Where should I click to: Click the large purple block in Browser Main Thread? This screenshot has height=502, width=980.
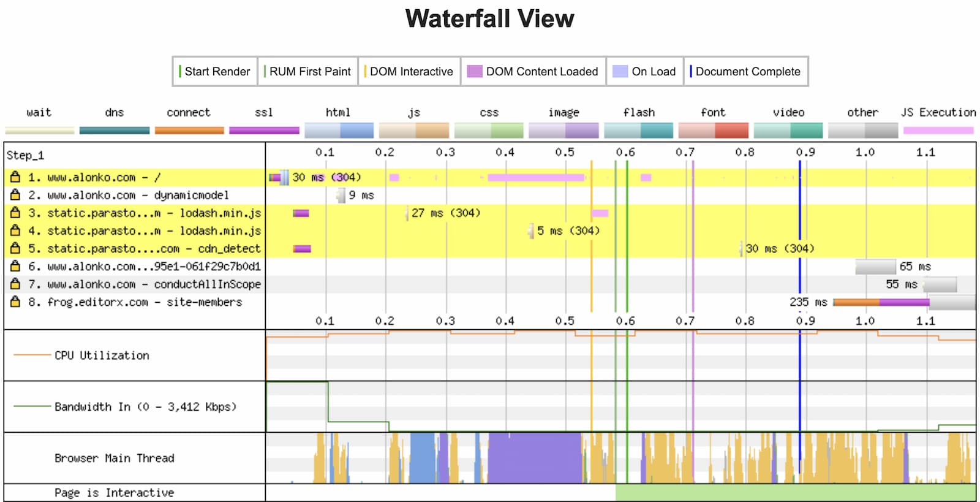(x=534, y=458)
